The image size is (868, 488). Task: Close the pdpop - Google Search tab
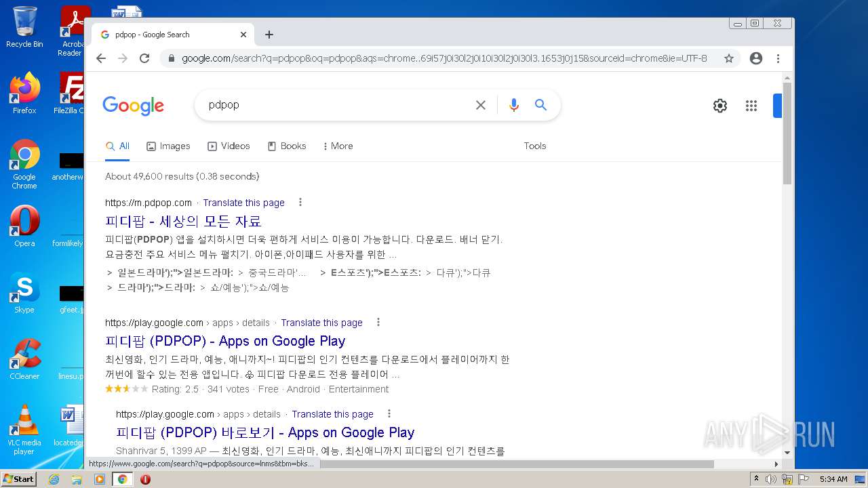coord(243,35)
